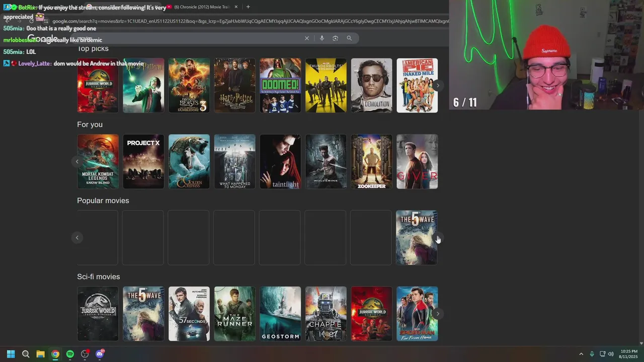The width and height of the screenshot is (644, 362).
Task: Advance the Sci-fi movies carousel right
Action: click(438, 314)
